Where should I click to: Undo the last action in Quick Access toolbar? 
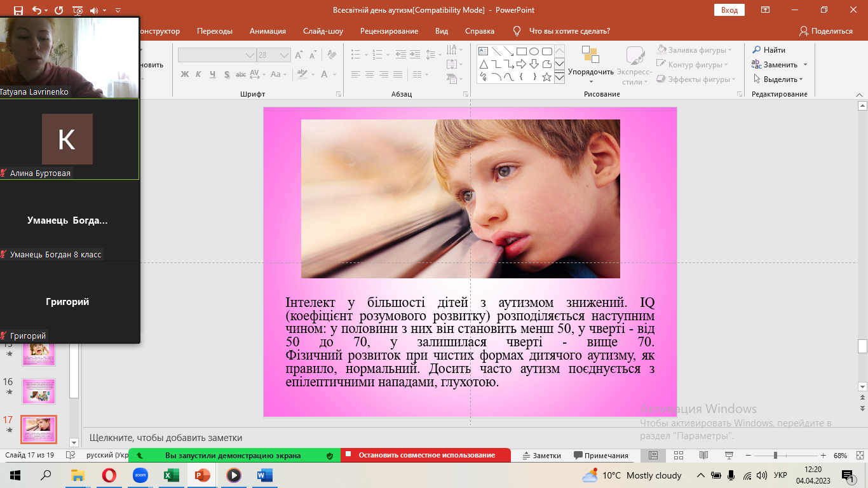click(x=37, y=10)
